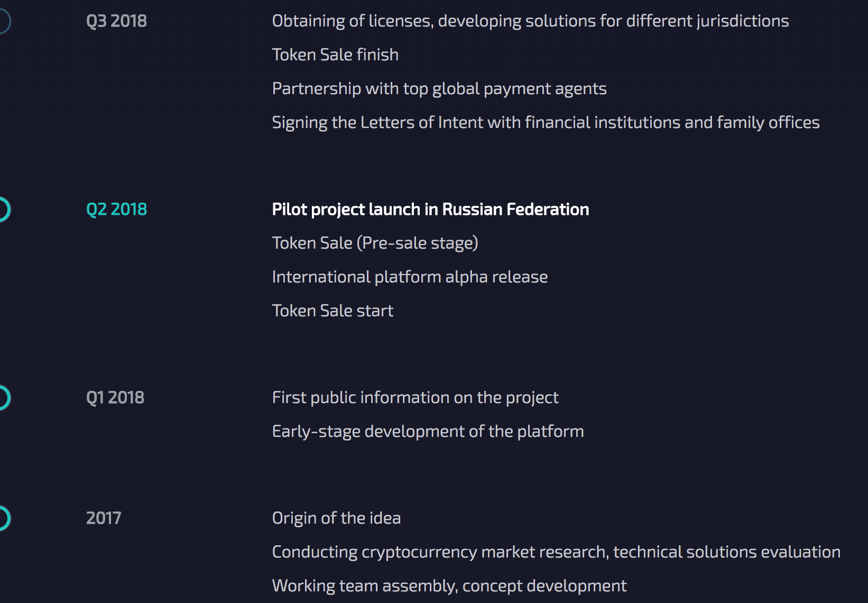
Task: Select the 'Origin of the idea' entry
Action: click(x=336, y=518)
